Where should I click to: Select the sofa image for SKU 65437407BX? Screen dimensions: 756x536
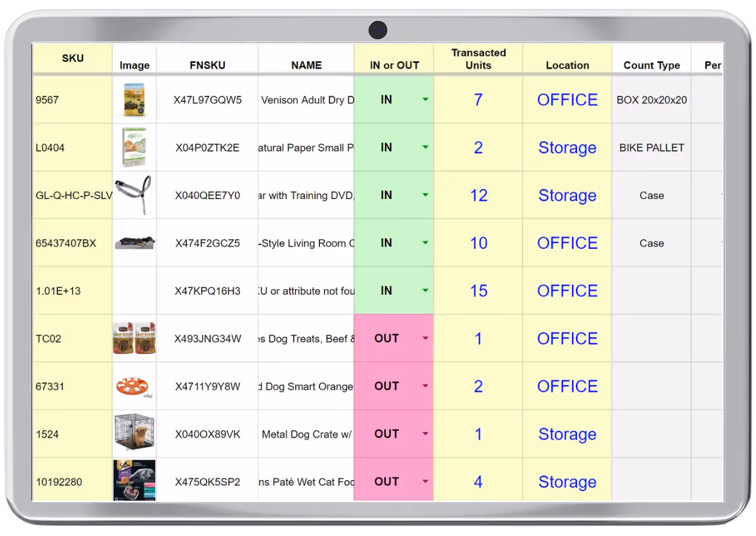point(134,243)
